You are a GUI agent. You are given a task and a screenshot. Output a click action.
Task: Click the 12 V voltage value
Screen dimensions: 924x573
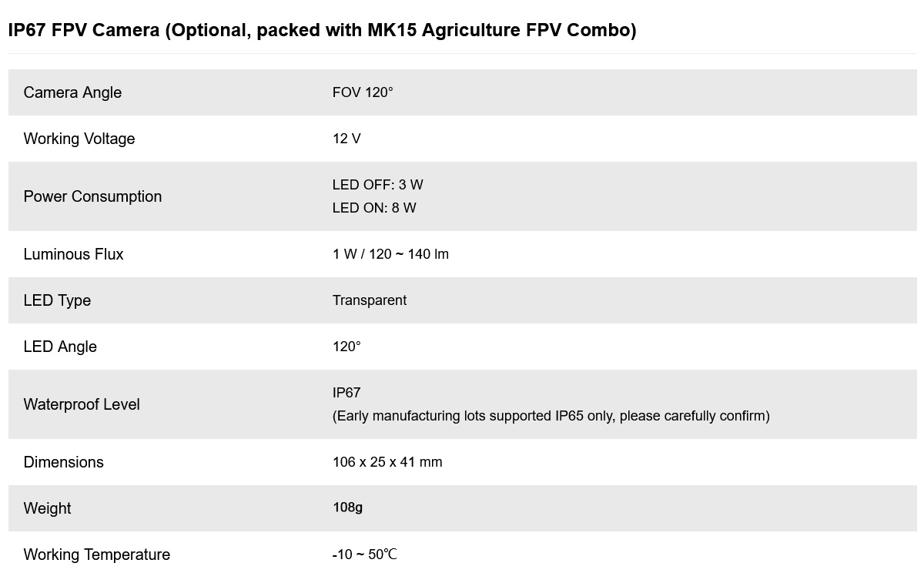point(346,139)
